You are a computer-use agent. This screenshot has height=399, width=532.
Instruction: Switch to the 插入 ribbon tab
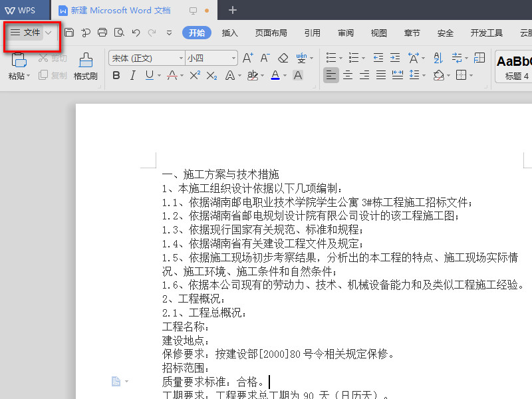(229, 32)
